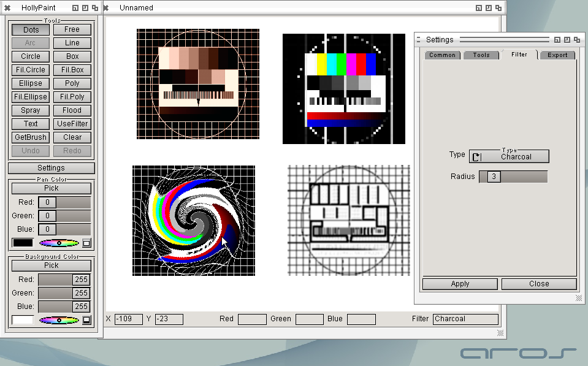The height and width of the screenshot is (366, 588).
Task: Click the Background Color popup icon beside the color wheel
Action: pos(86,319)
